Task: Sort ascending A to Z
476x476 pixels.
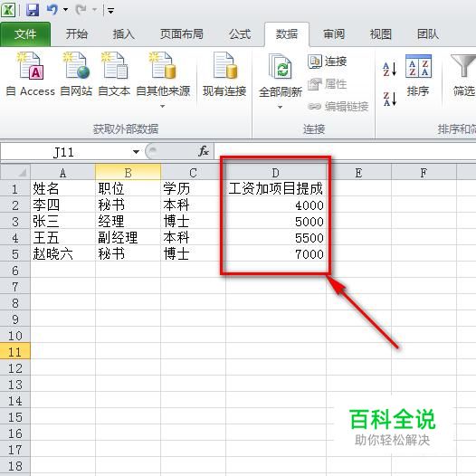Action: coord(390,69)
